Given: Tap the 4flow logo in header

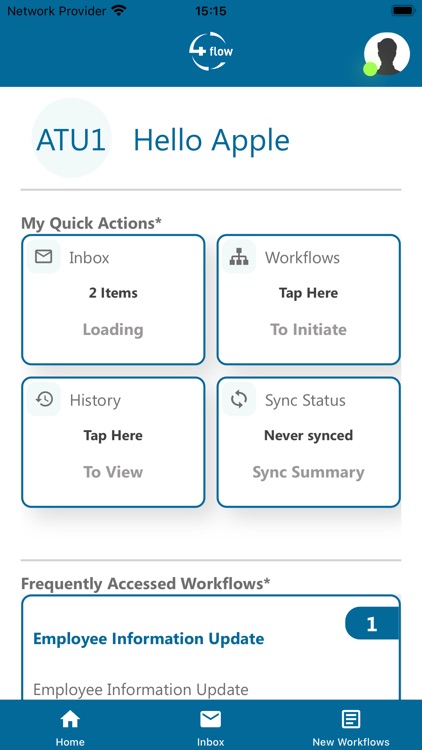Looking at the screenshot, I should click(211, 51).
